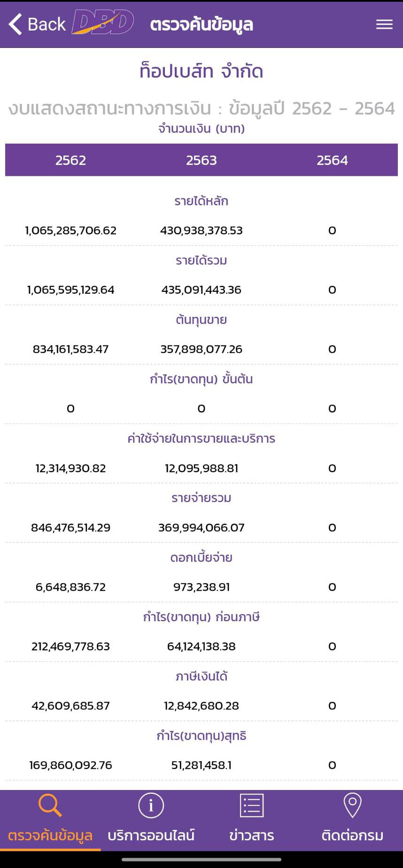Open the hamburger menu icon
This screenshot has height=868, width=403.
pos(384,24)
